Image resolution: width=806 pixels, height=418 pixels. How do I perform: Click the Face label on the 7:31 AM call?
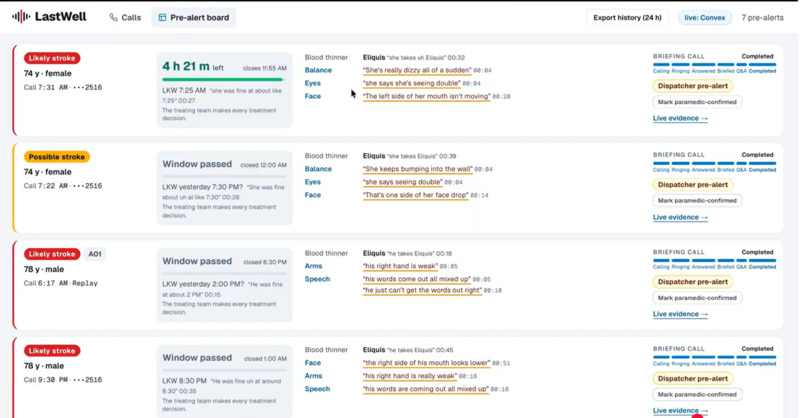click(313, 96)
